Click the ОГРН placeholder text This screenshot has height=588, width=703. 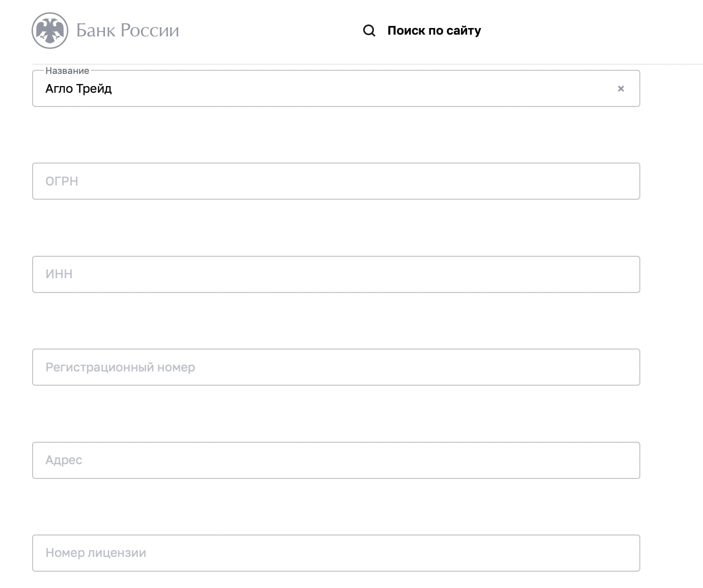[x=62, y=181]
